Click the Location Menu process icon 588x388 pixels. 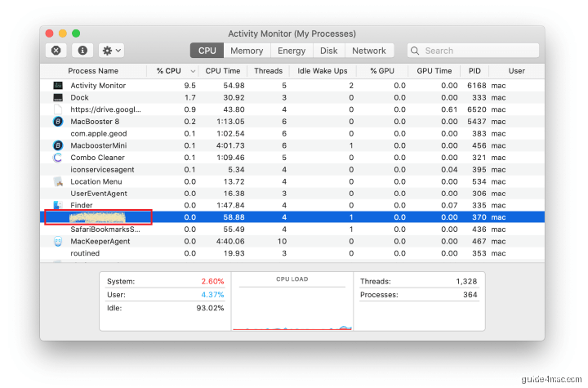point(58,181)
